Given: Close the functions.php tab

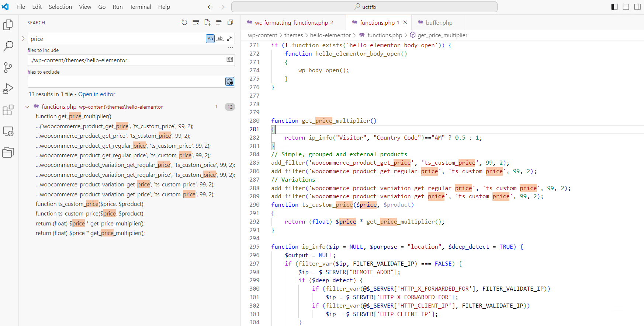Looking at the screenshot, I should point(405,22).
